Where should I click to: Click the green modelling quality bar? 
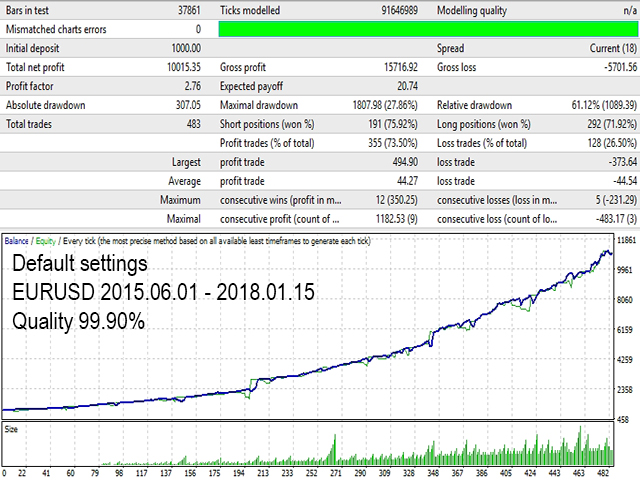point(428,29)
